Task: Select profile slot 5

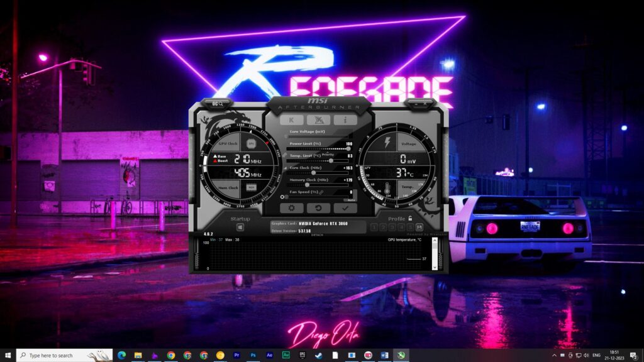Action: point(410,227)
